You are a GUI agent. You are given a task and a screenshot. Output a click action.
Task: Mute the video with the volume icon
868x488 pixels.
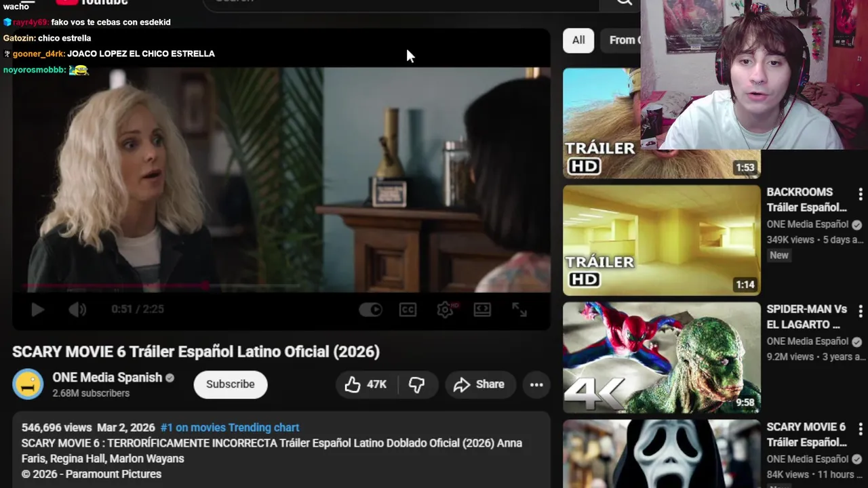[x=77, y=310]
